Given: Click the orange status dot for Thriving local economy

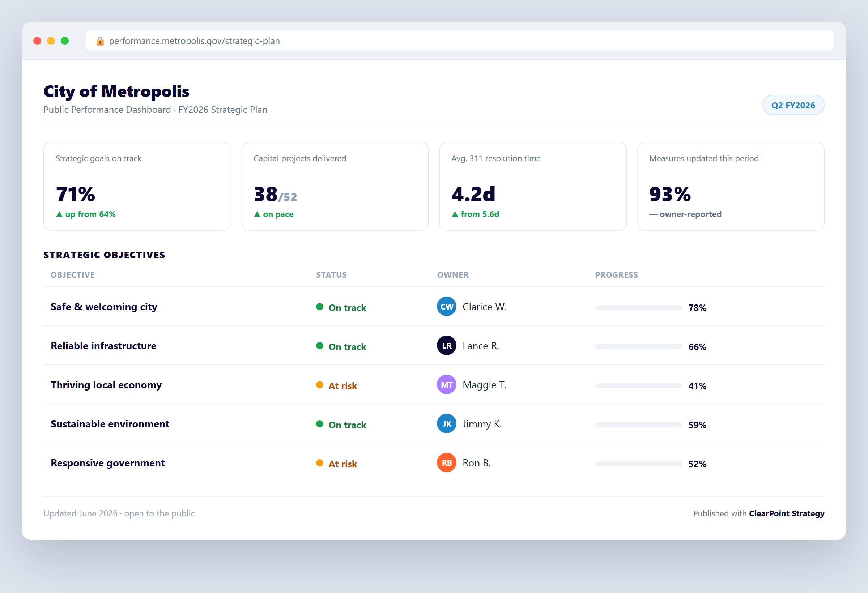Looking at the screenshot, I should point(320,385).
